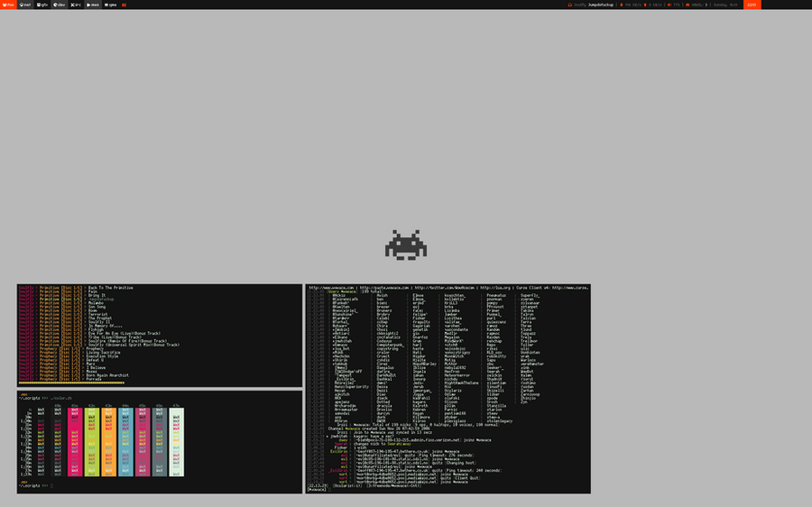Click the blue 44m color column
The width and height of the screenshot is (812, 507).
click(x=125, y=442)
